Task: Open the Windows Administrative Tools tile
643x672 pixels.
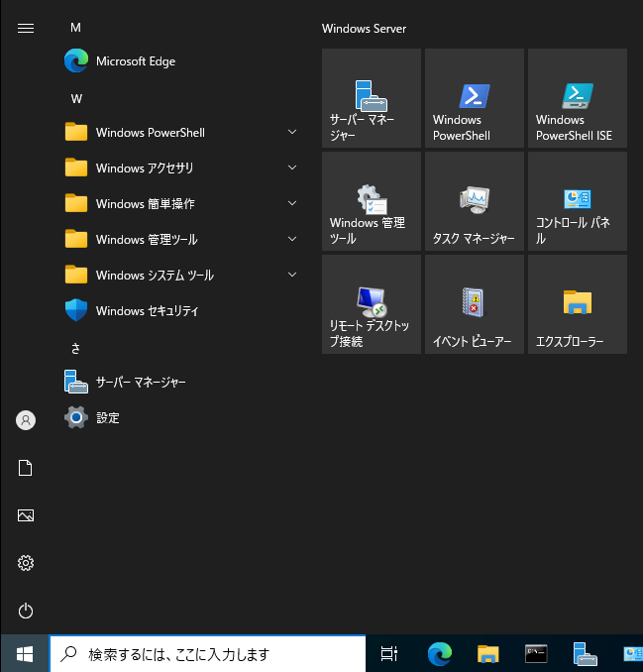Action: 372,201
